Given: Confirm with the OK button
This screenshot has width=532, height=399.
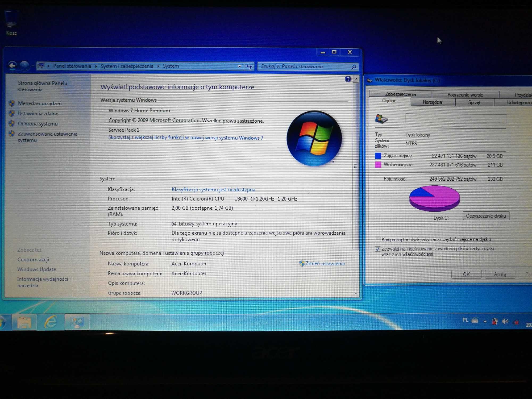Looking at the screenshot, I should 466,274.
